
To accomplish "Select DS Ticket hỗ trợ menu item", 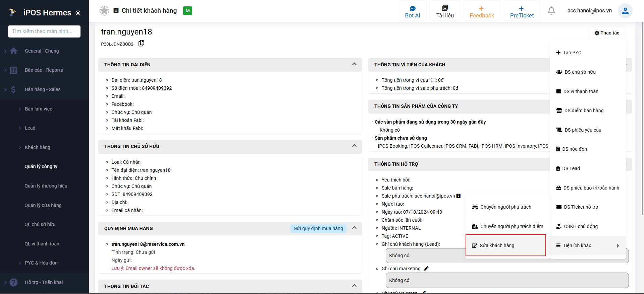I will click(x=588, y=207).
